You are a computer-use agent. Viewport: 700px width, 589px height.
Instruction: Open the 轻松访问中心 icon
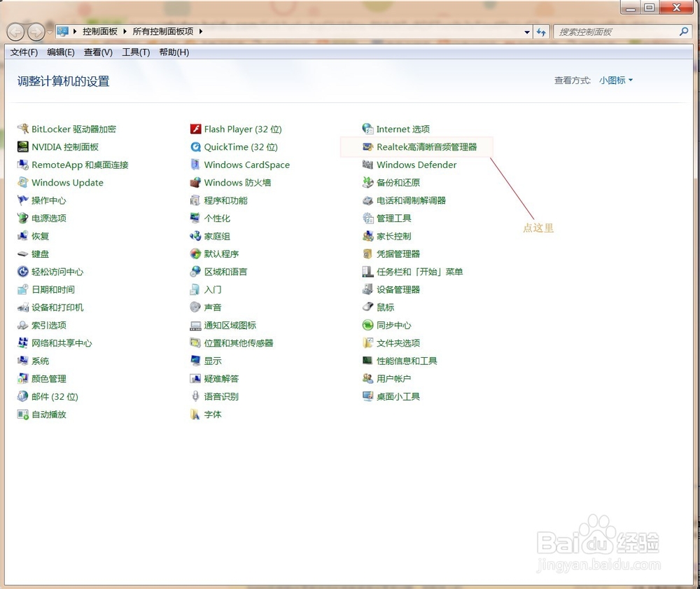(x=23, y=272)
